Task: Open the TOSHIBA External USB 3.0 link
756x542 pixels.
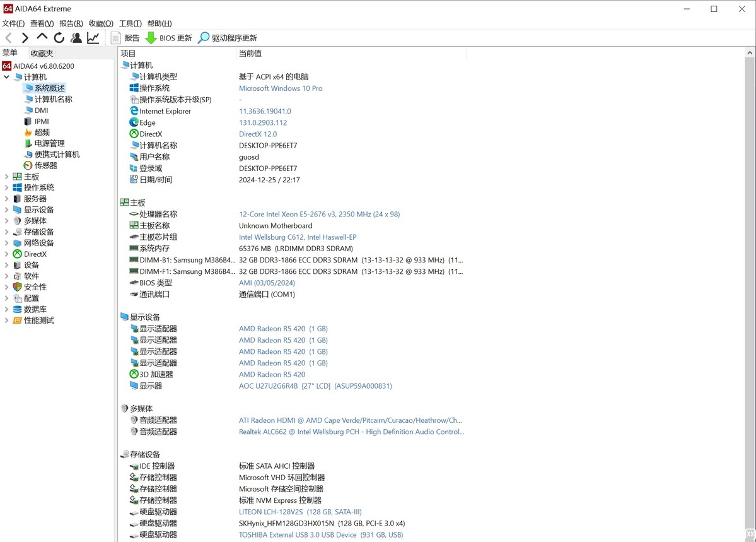Action: point(321,535)
